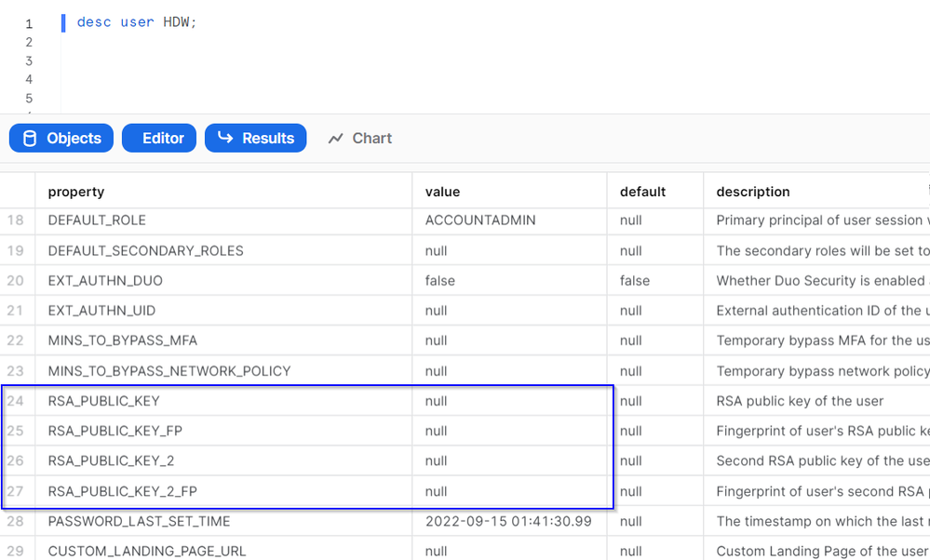Screen dimensions: 930x560
Task: Switch to the Chart tab
Action: [360, 139]
